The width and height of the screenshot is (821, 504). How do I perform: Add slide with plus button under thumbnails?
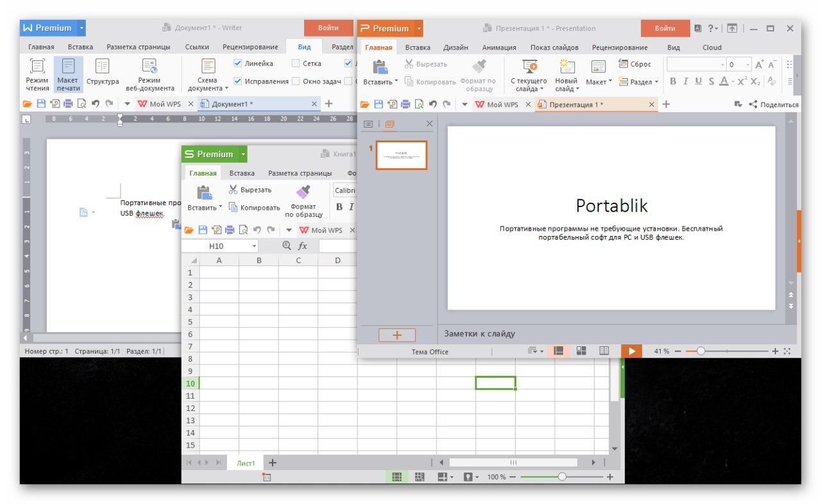397,335
